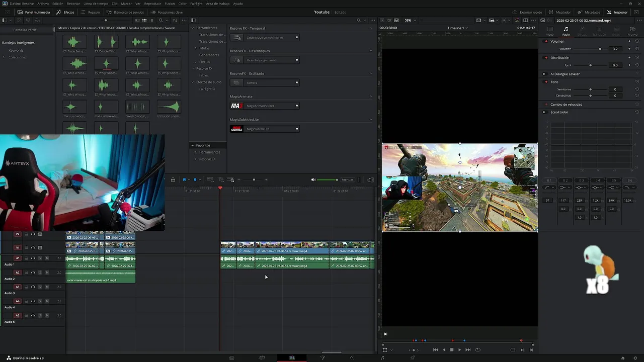The height and width of the screenshot is (362, 644).
Task: Open the Fairlight menu
Action: click(196, 4)
